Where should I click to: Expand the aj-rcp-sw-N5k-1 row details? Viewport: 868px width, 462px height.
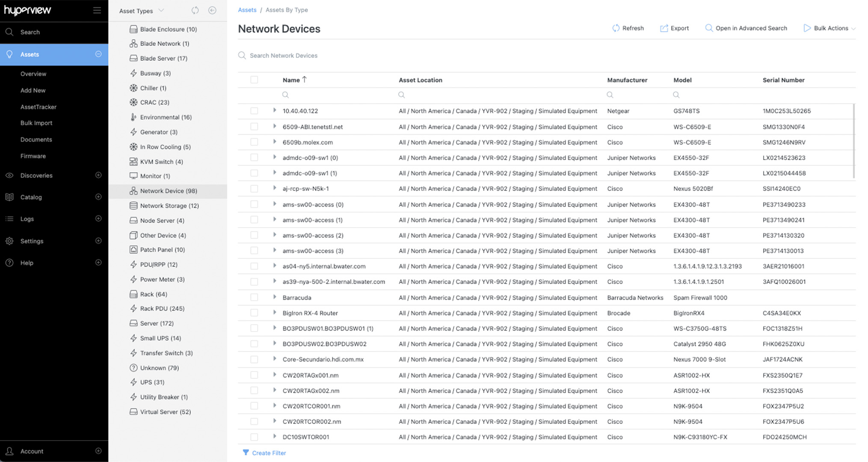tap(275, 188)
